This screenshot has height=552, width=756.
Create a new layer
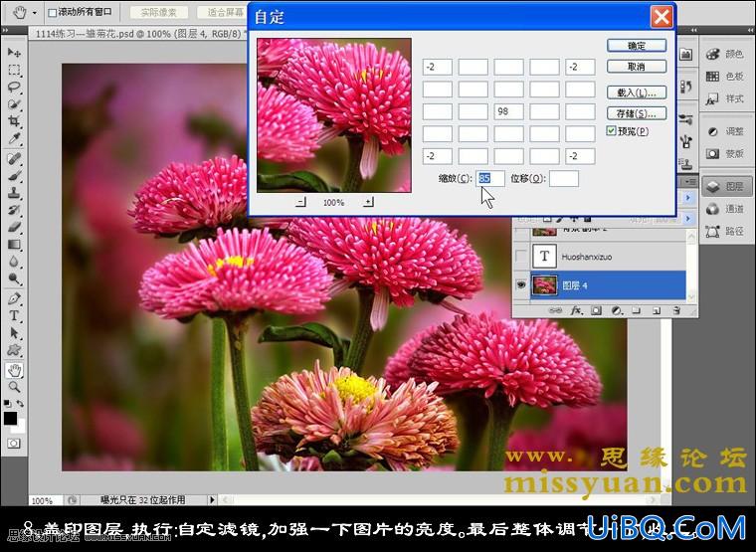pyautogui.click(x=657, y=311)
